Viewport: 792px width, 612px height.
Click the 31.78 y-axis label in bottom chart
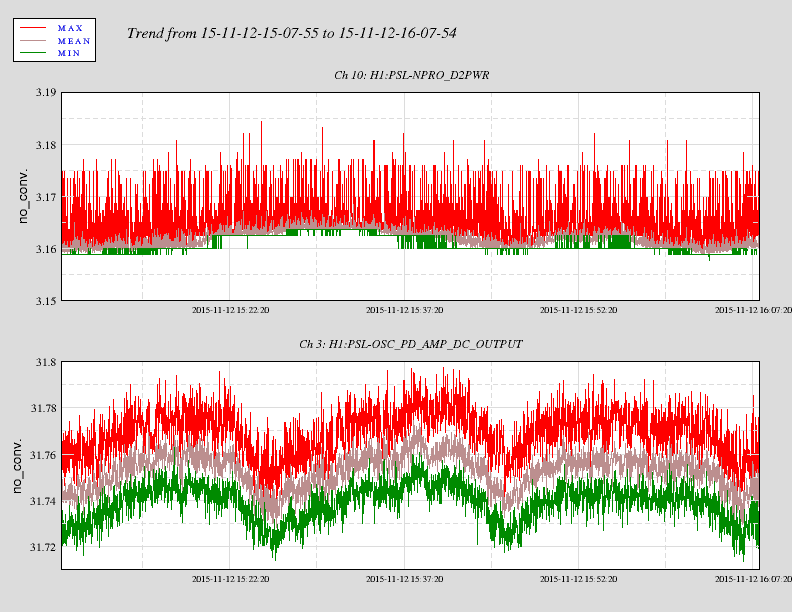tap(43, 408)
